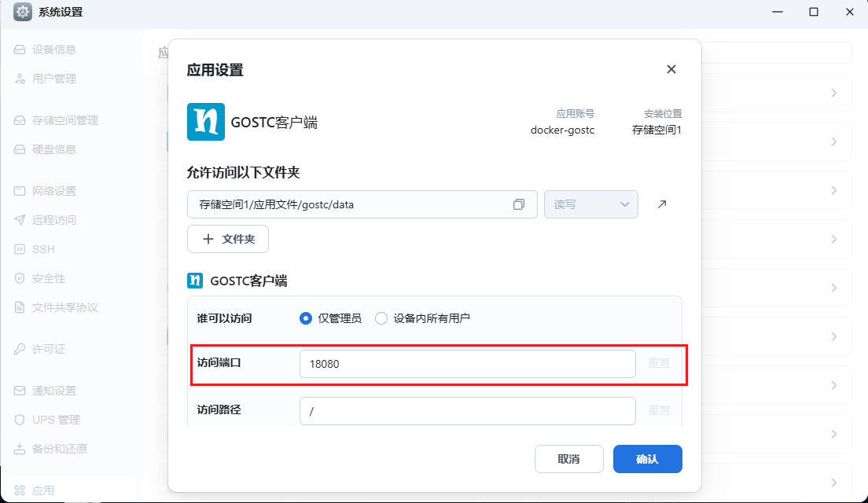Go to 用户管理 in the sidebar
This screenshot has height=503, width=868.
point(53,79)
